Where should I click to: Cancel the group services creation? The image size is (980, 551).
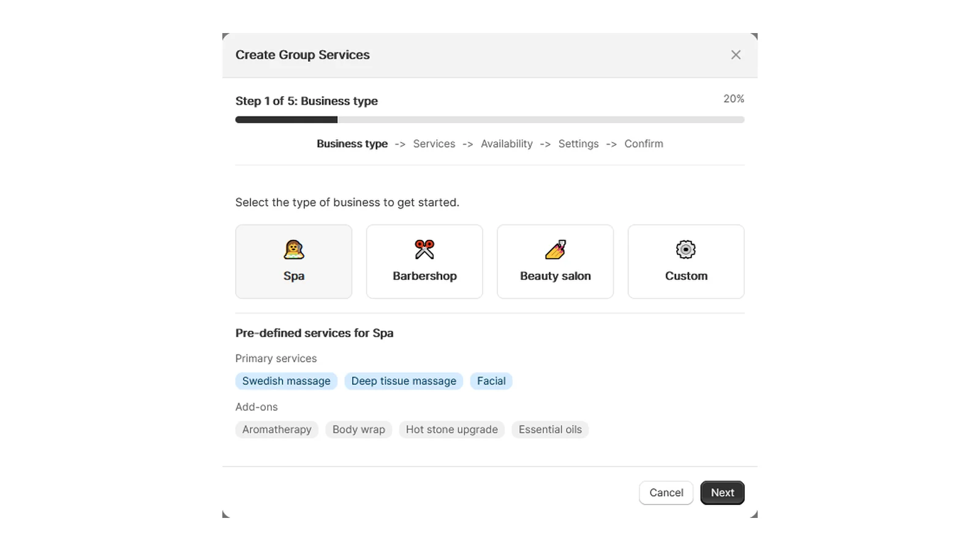tap(666, 492)
